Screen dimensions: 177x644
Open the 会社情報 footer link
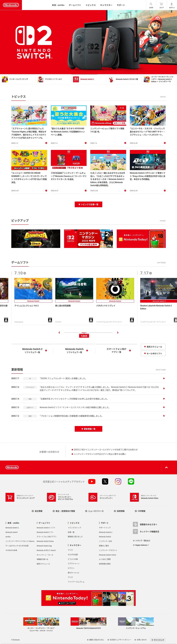37,511
